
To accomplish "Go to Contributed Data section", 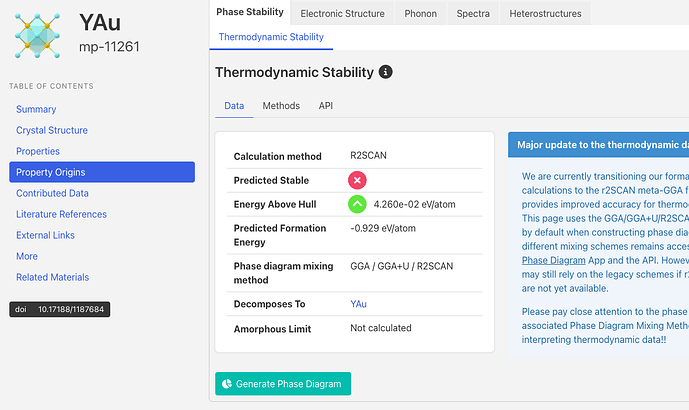I will [x=52, y=193].
